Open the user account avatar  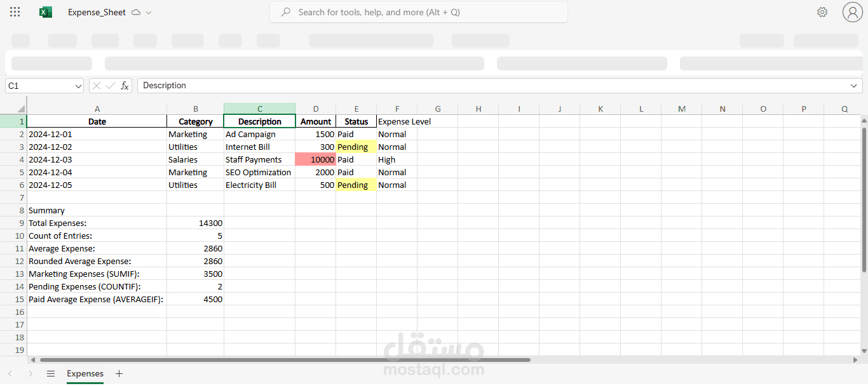(x=852, y=12)
